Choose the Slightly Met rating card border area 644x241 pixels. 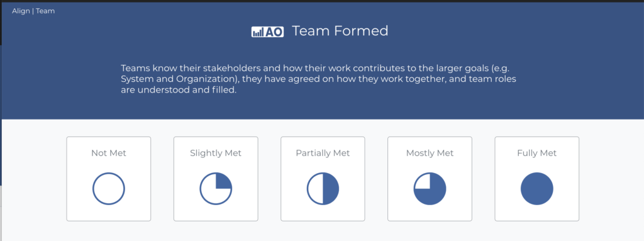click(x=216, y=179)
